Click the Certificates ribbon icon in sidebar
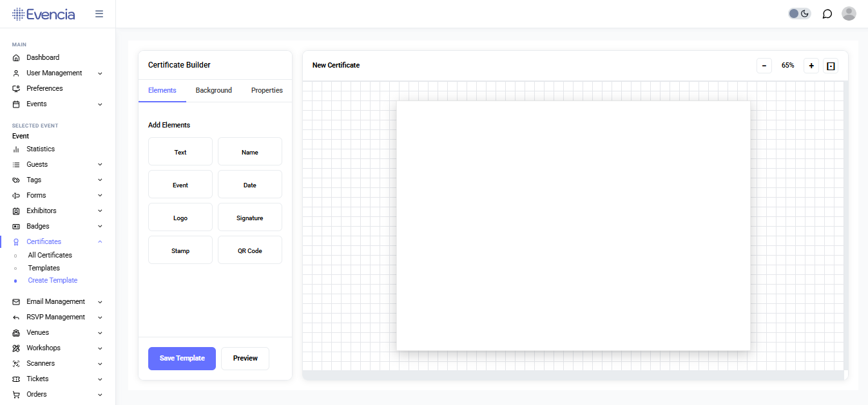The width and height of the screenshot is (868, 405). click(x=15, y=241)
